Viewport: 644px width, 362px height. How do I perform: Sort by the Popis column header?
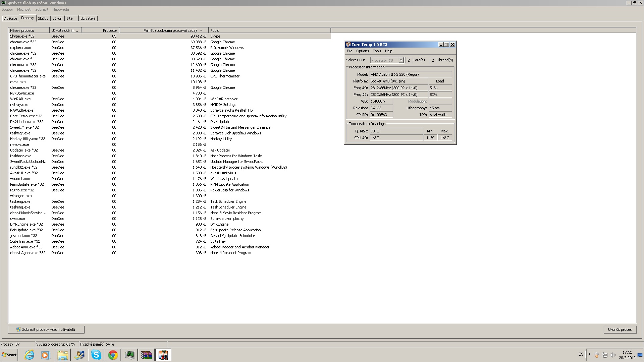tap(269, 31)
